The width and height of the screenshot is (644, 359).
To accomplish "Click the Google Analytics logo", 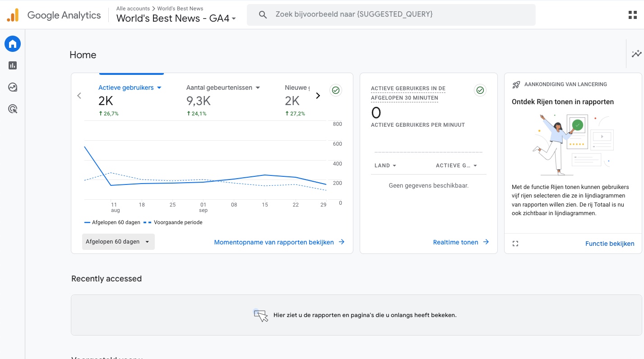I will (x=54, y=15).
